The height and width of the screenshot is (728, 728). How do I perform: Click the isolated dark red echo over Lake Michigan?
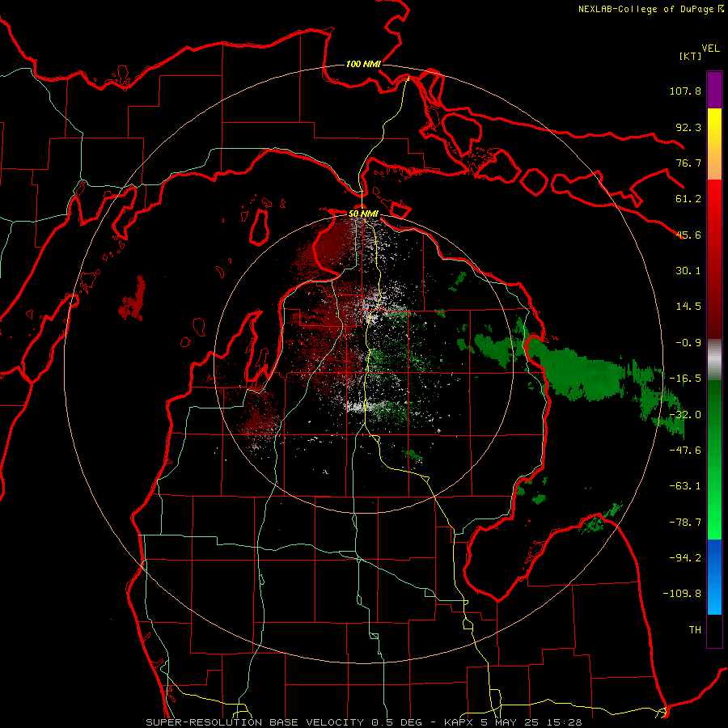tap(133, 299)
